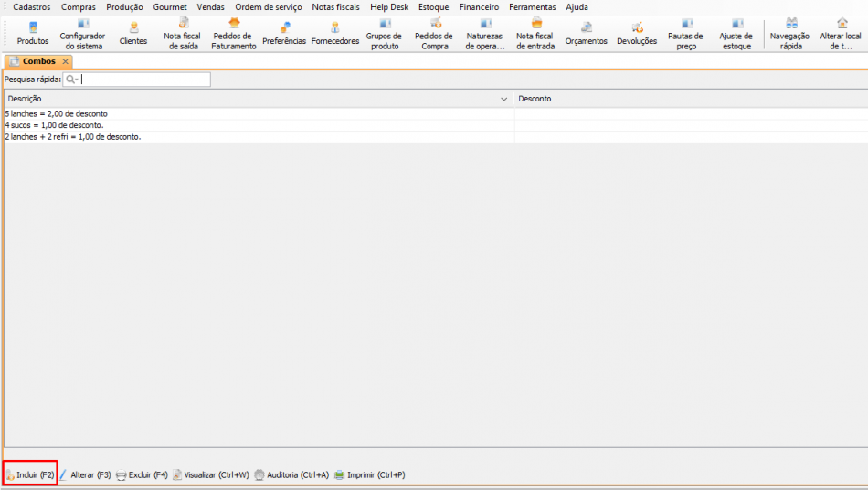Expand the Descrição column dropdown arrow
Viewport: 868px width, 490px height.
[x=504, y=99]
